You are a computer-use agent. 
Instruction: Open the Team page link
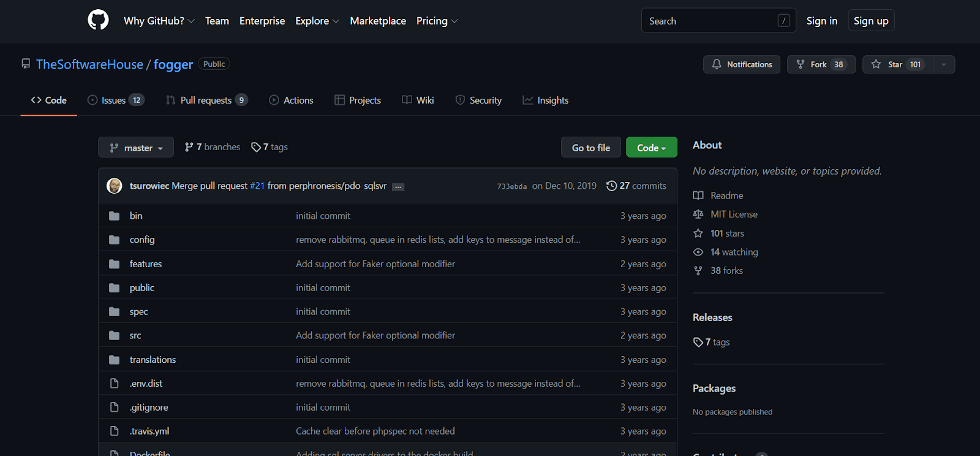(217, 21)
